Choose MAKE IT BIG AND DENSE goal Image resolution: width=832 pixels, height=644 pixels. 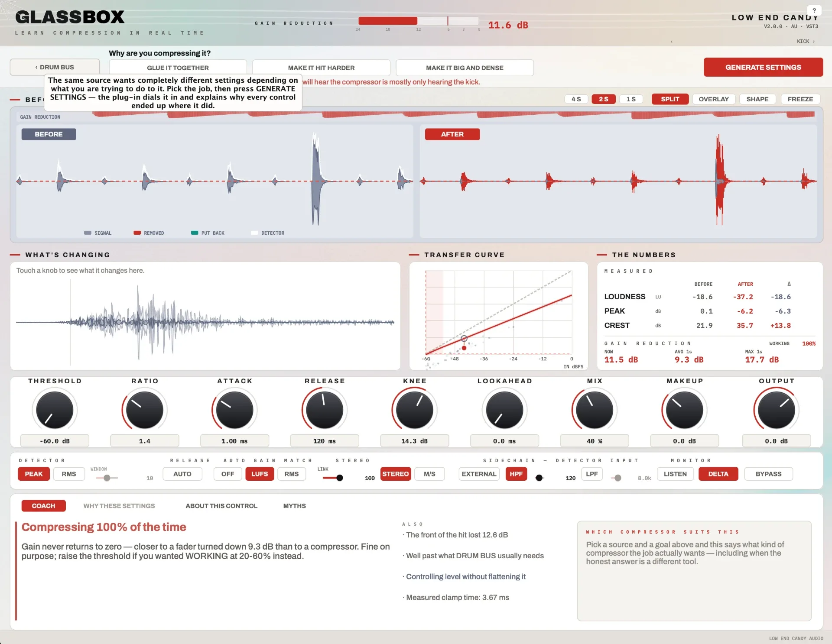point(465,68)
